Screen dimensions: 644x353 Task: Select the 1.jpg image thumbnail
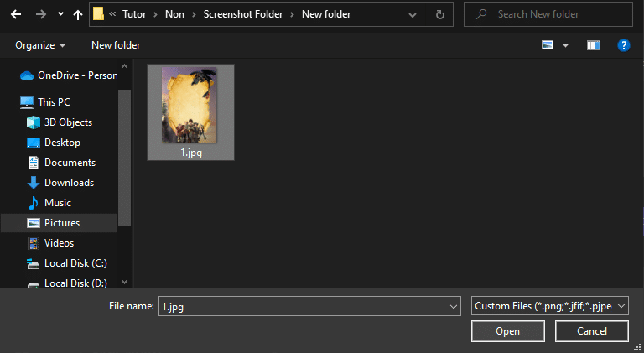(x=190, y=112)
